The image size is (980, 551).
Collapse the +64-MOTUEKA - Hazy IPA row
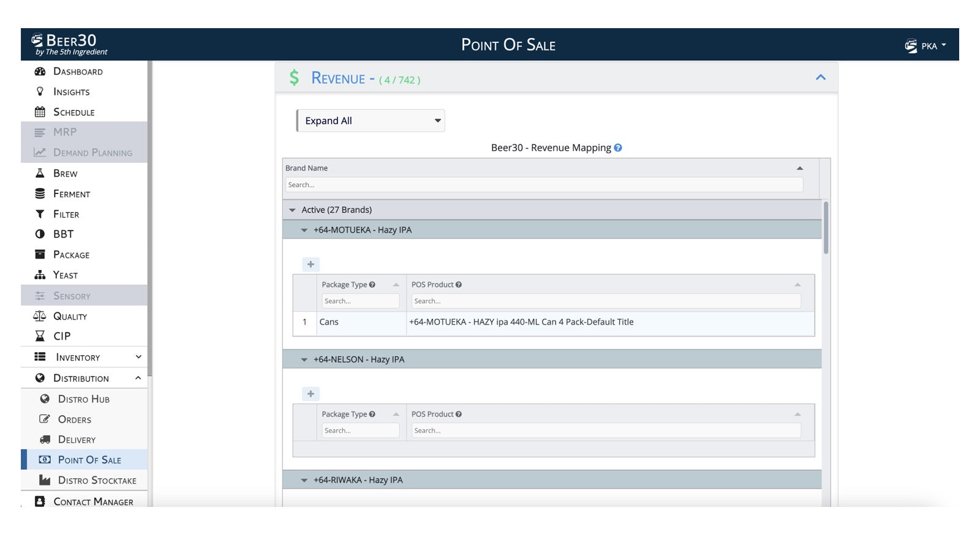click(304, 230)
